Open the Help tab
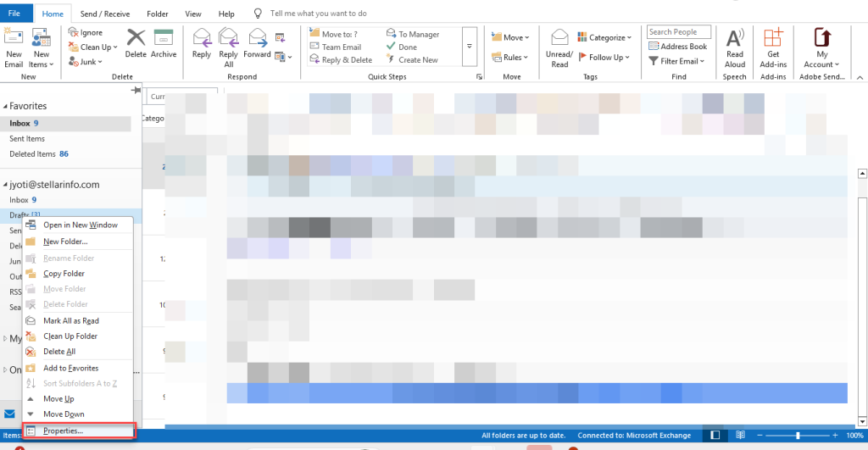The width and height of the screenshot is (868, 450). [226, 14]
